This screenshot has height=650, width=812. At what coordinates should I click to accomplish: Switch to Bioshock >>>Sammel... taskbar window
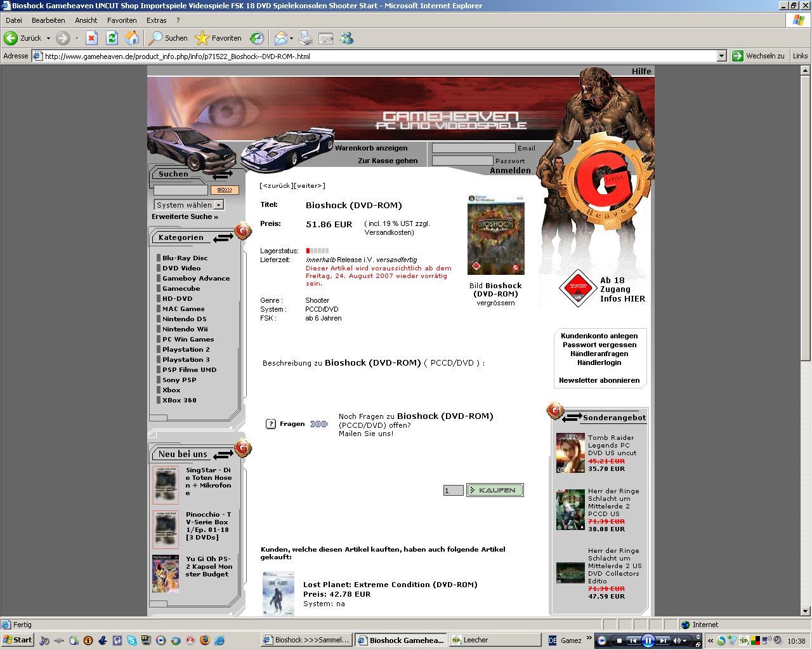[x=306, y=640]
